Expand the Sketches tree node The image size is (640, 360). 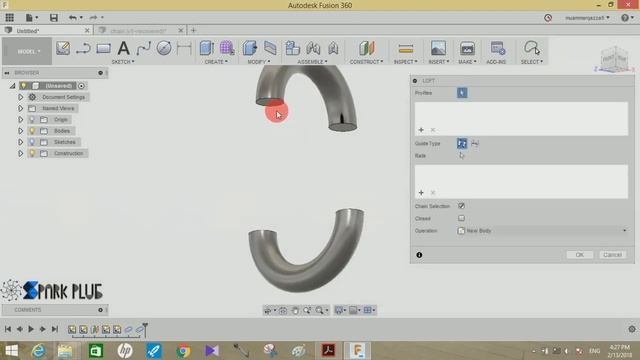click(x=20, y=142)
